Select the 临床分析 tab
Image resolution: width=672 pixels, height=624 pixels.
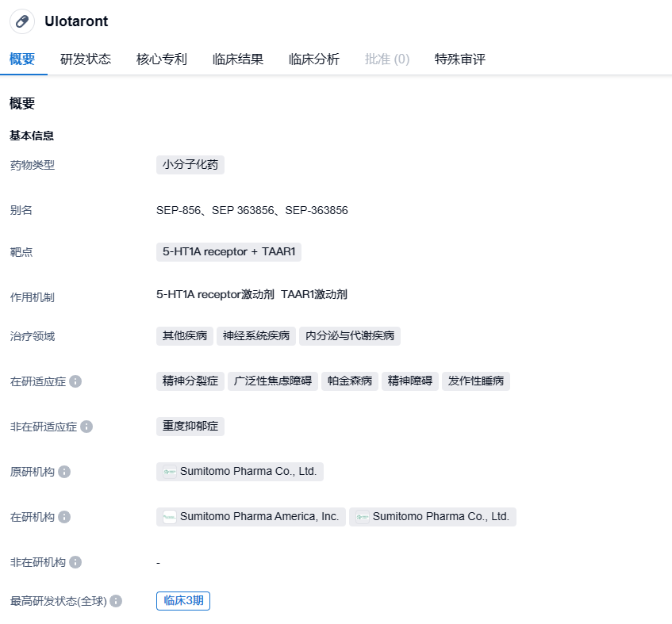[314, 59]
